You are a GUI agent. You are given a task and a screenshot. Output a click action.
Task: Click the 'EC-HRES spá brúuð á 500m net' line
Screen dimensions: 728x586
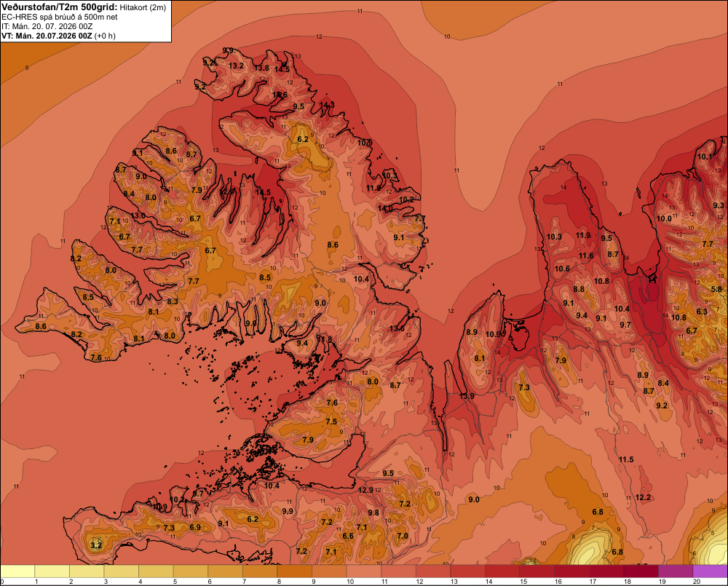(60, 17)
